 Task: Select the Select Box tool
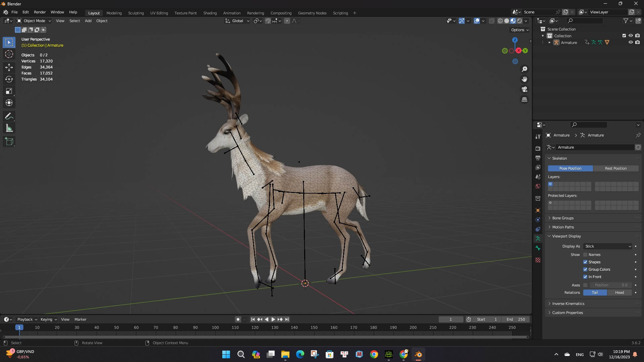pos(9,42)
